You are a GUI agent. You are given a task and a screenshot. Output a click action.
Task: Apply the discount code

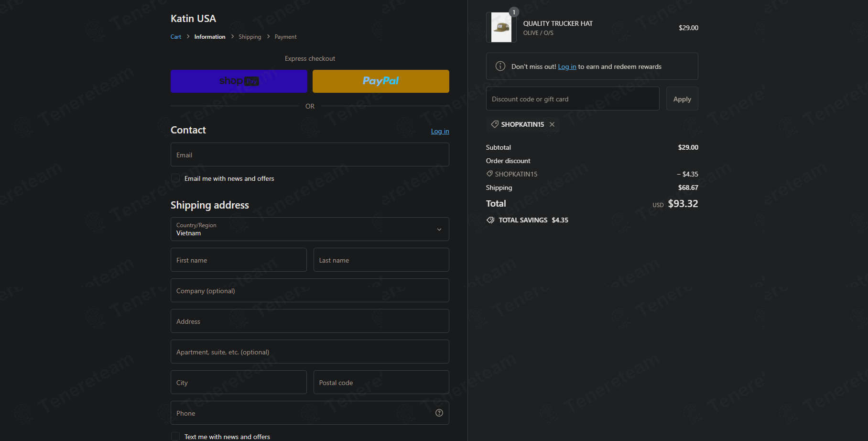point(682,99)
